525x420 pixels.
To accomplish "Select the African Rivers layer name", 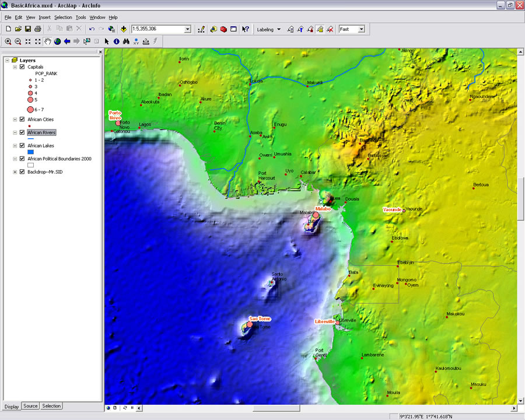I will 41,132.
